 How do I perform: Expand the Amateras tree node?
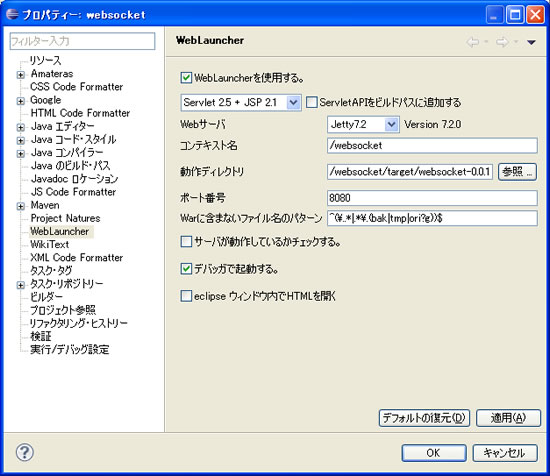(x=21, y=75)
